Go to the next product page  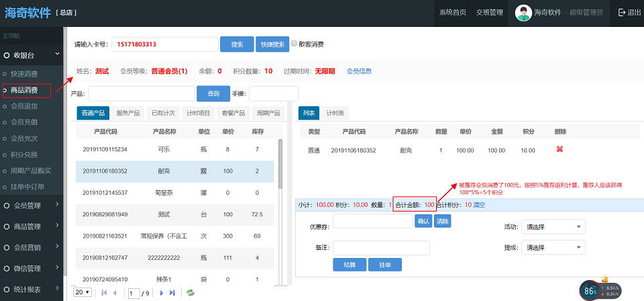162,293
